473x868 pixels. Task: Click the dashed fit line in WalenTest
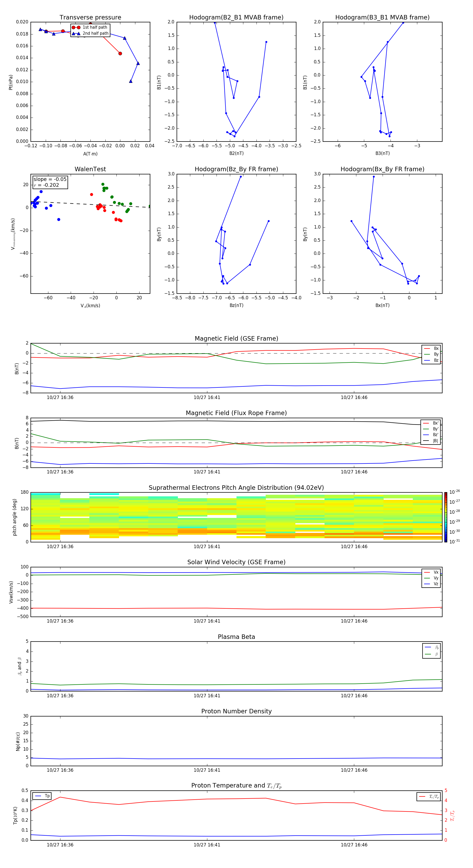[90, 204]
